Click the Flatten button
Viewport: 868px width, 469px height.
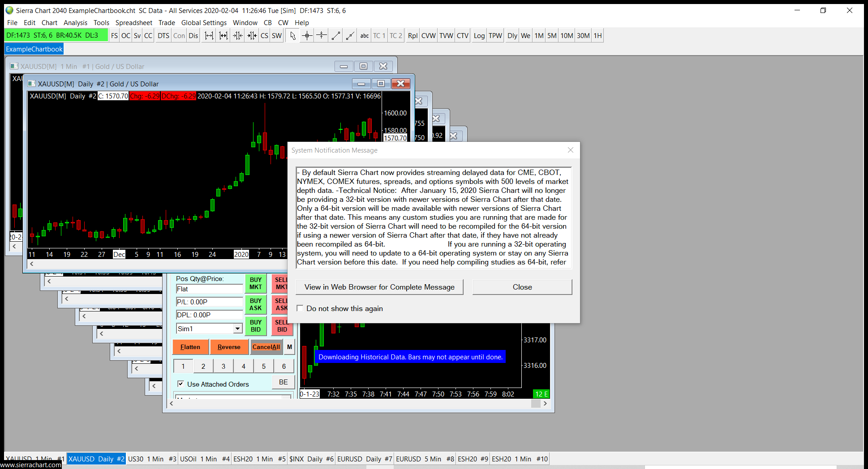tap(190, 347)
